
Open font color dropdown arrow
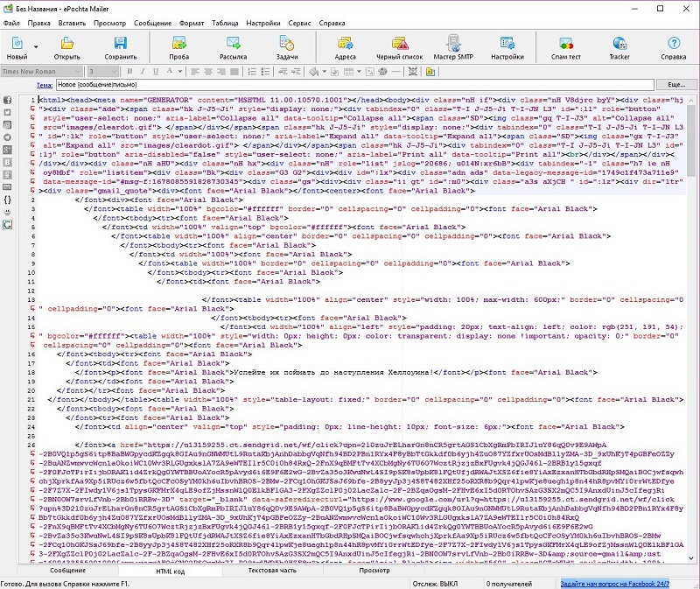[180, 72]
